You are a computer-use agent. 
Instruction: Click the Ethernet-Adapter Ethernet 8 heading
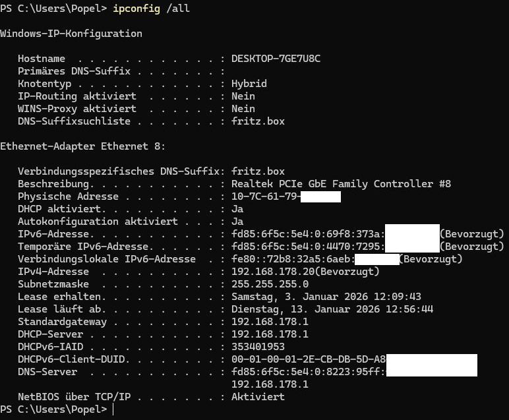82,146
